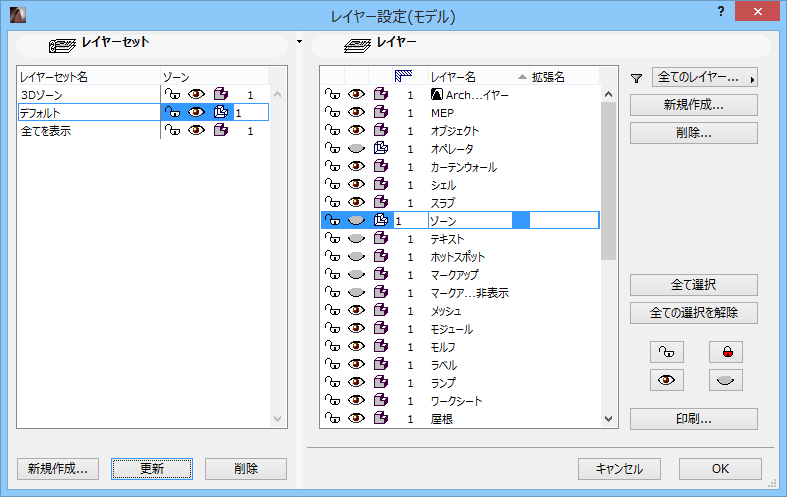Click Archicad layer icon beside Arch…イヤー
787x497 pixels.
tap(437, 94)
